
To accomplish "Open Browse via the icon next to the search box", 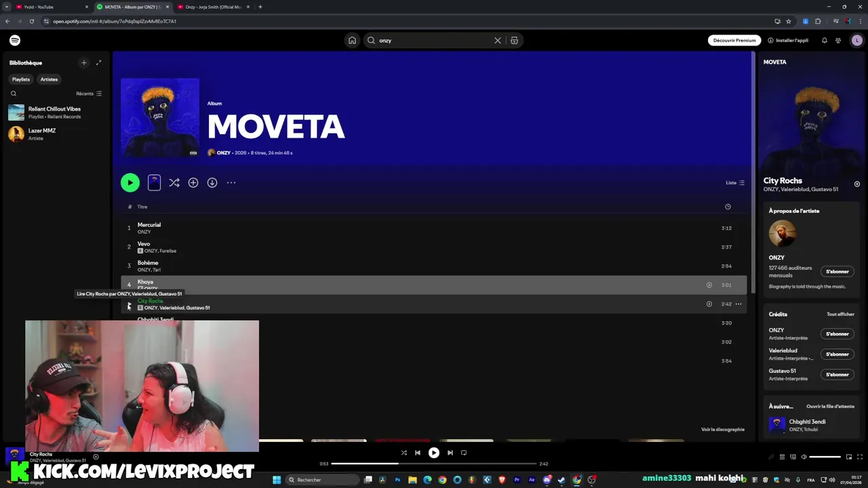I will tap(514, 41).
